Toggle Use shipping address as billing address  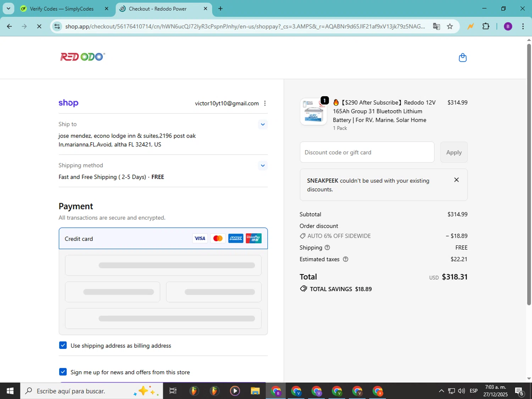coord(63,345)
